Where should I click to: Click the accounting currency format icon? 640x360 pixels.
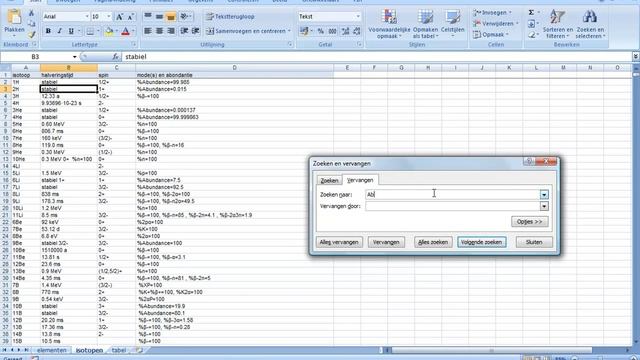click(303, 31)
